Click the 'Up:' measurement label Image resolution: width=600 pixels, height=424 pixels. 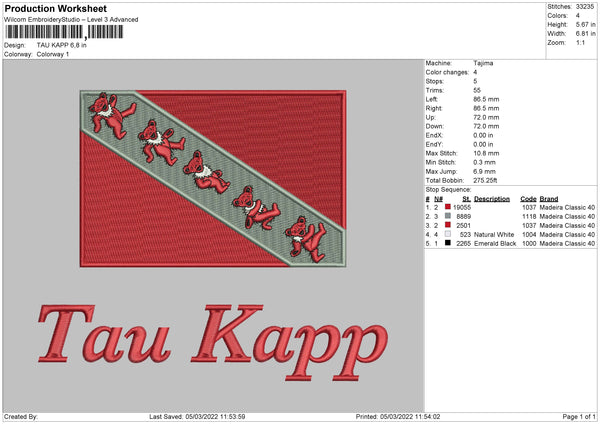click(430, 117)
